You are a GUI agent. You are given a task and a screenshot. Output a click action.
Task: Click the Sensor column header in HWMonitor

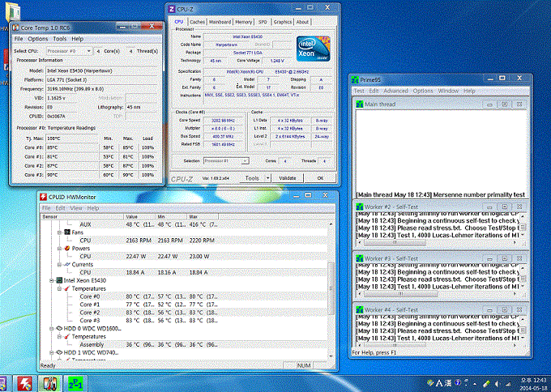[x=82, y=217]
